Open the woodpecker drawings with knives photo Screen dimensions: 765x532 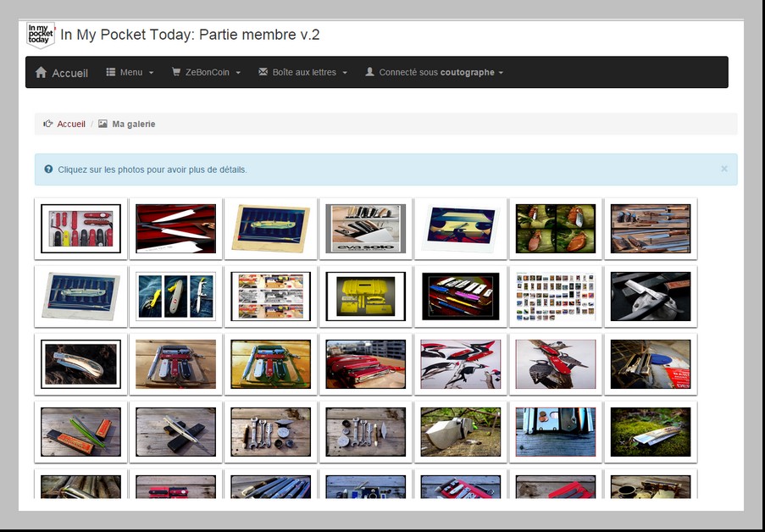[461, 364]
